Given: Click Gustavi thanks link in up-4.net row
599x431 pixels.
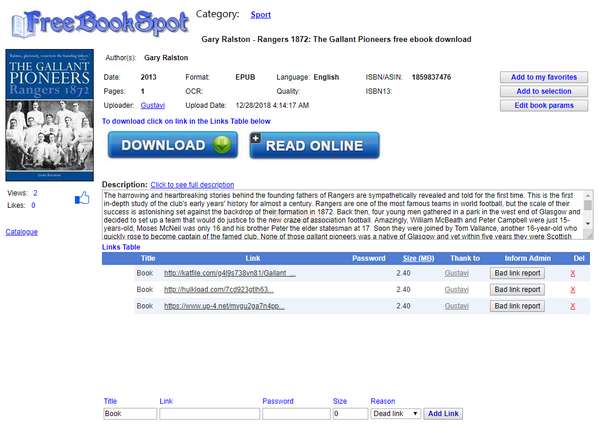Looking at the screenshot, I should (x=457, y=306).
